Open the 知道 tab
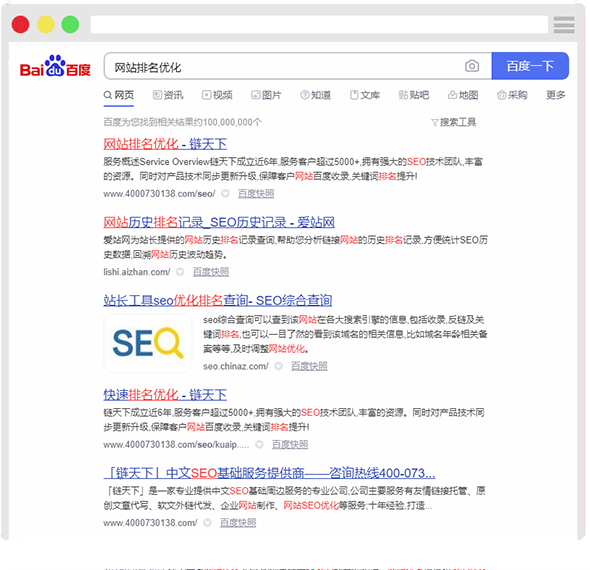590x570 pixels. (316, 95)
